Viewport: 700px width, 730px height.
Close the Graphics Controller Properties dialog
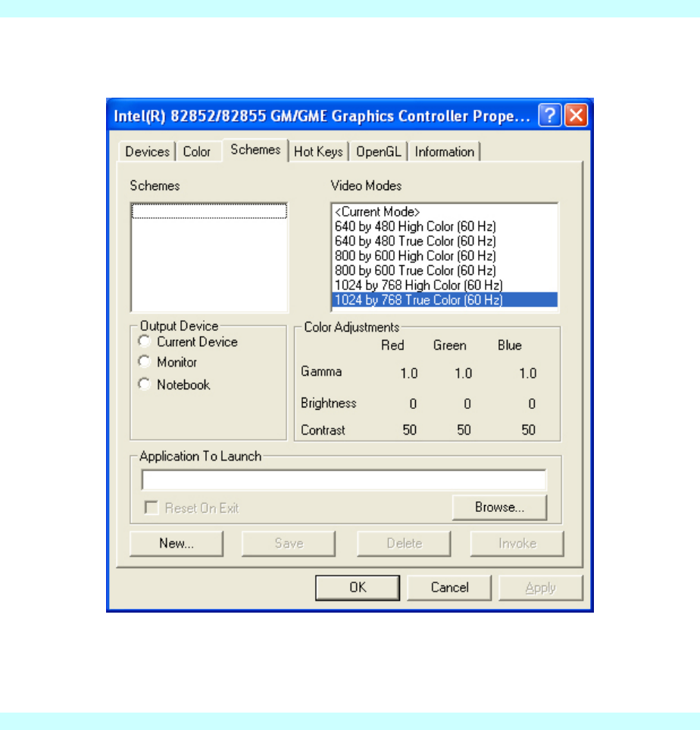[576, 115]
